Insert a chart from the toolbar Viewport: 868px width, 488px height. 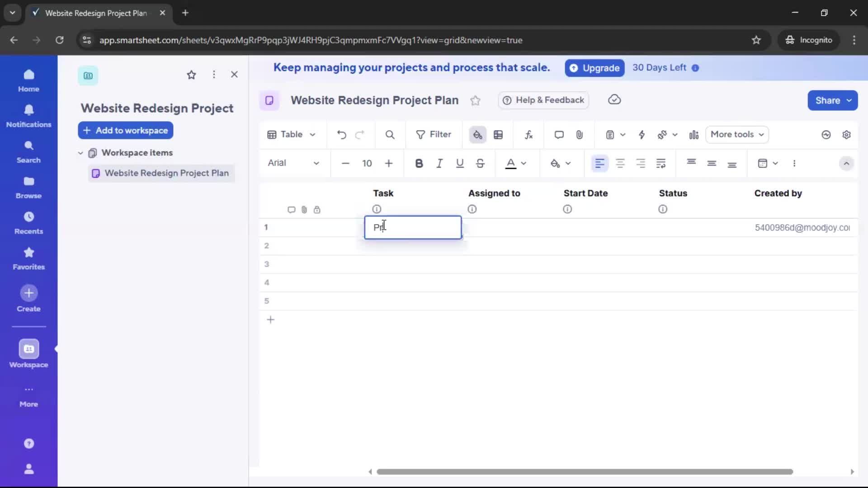694,135
